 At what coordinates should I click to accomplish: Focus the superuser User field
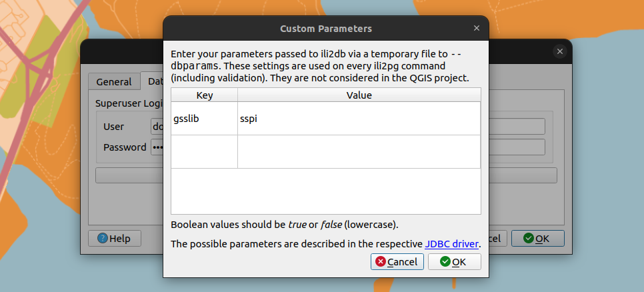pos(157,127)
